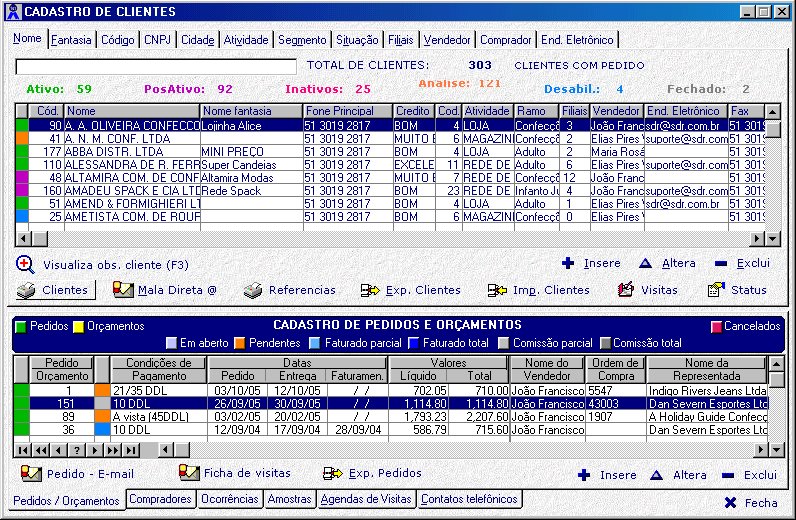This screenshot has width=796, height=520.
Task: Click the X icon beside Fecha
Action: click(731, 503)
